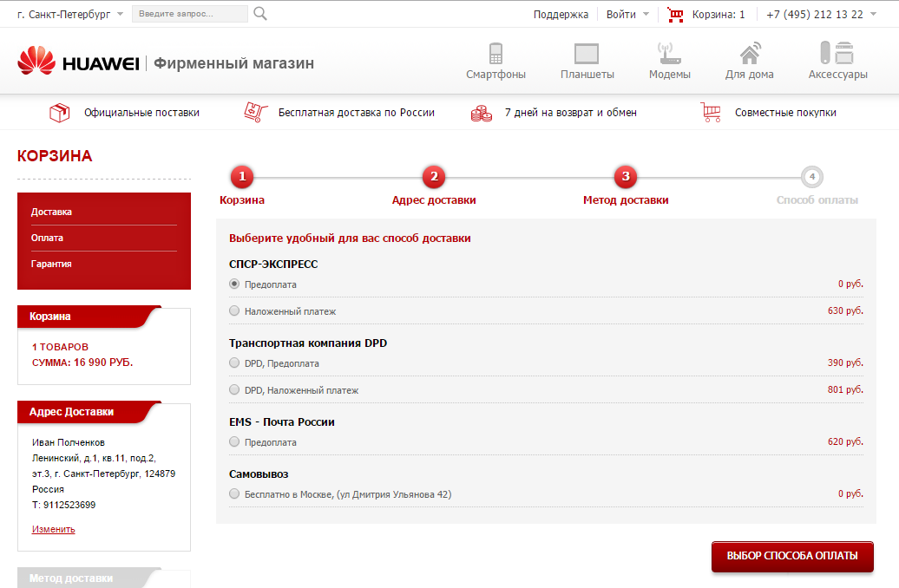Expand the phone number dropdown arrow
Screen dimensions: 899x588
click(x=873, y=15)
